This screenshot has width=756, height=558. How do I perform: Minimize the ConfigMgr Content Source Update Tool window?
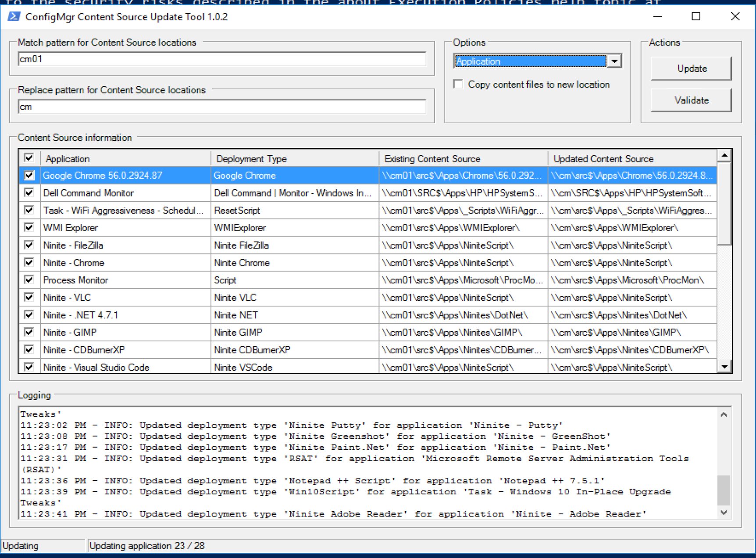click(657, 17)
